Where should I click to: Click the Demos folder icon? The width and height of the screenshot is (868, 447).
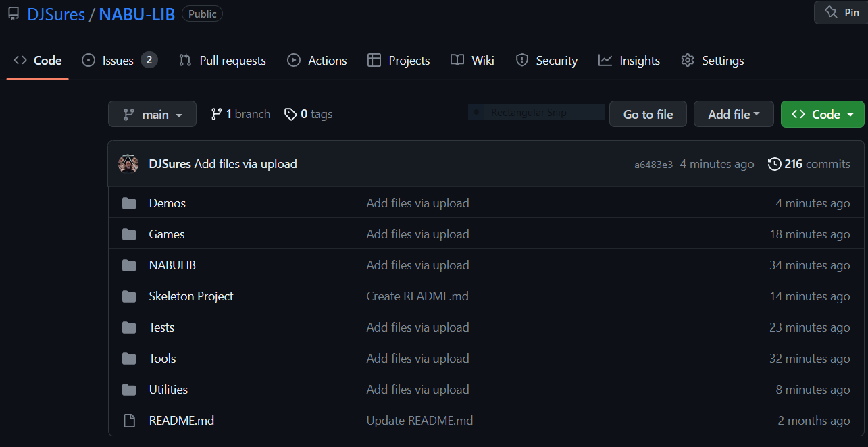click(x=129, y=203)
